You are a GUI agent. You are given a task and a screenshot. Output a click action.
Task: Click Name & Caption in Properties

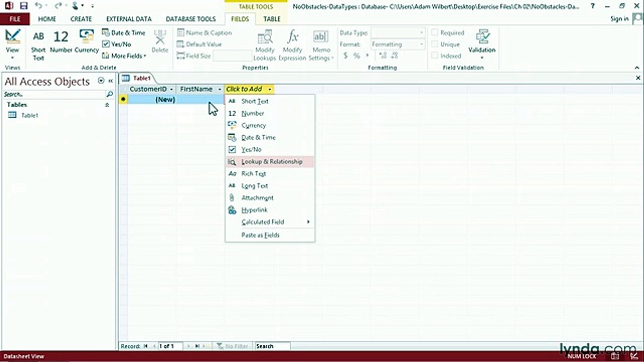pos(204,33)
